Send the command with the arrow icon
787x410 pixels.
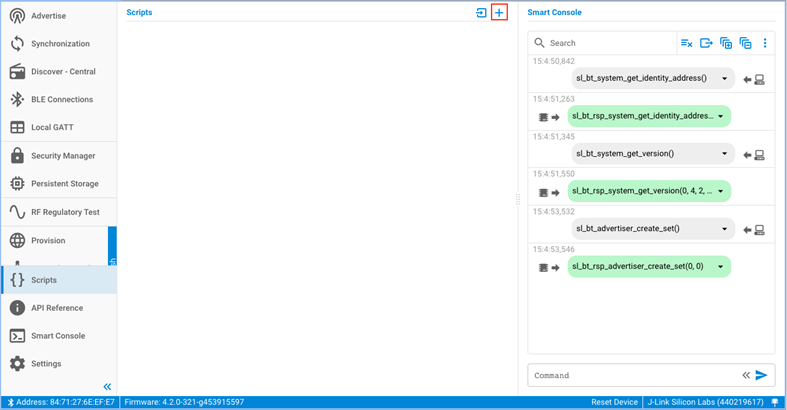point(762,375)
